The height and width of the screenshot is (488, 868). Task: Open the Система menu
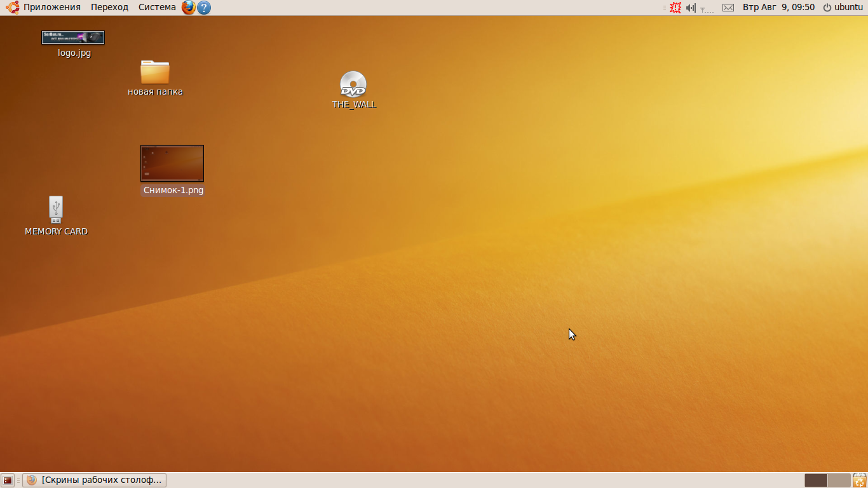pyautogui.click(x=157, y=7)
